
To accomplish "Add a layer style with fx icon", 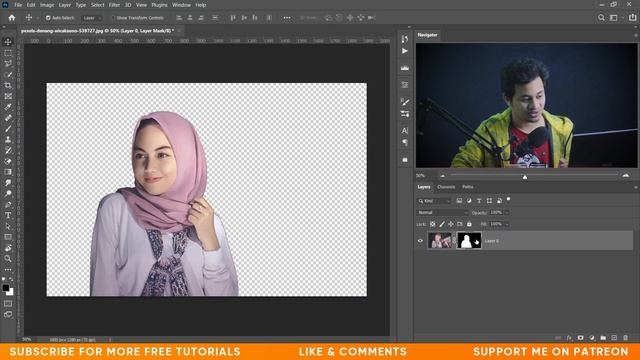I will pos(569,338).
